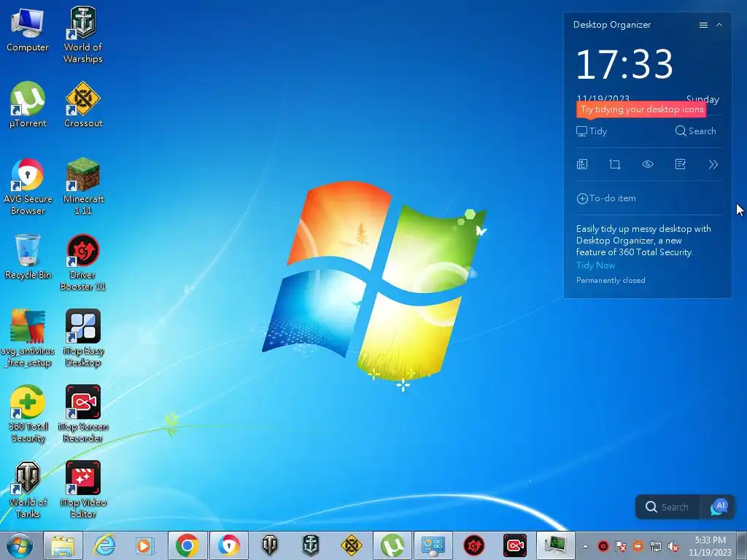The width and height of the screenshot is (747, 560).
Task: Click Search in the Desktop Organizer panel
Action: [x=695, y=131]
